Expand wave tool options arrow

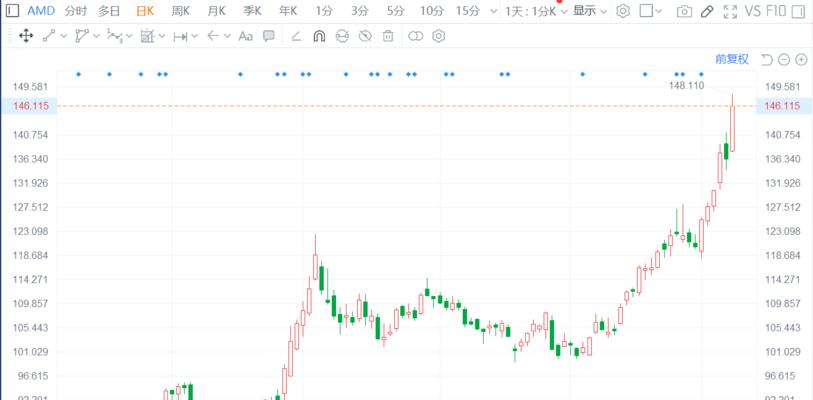129,36
